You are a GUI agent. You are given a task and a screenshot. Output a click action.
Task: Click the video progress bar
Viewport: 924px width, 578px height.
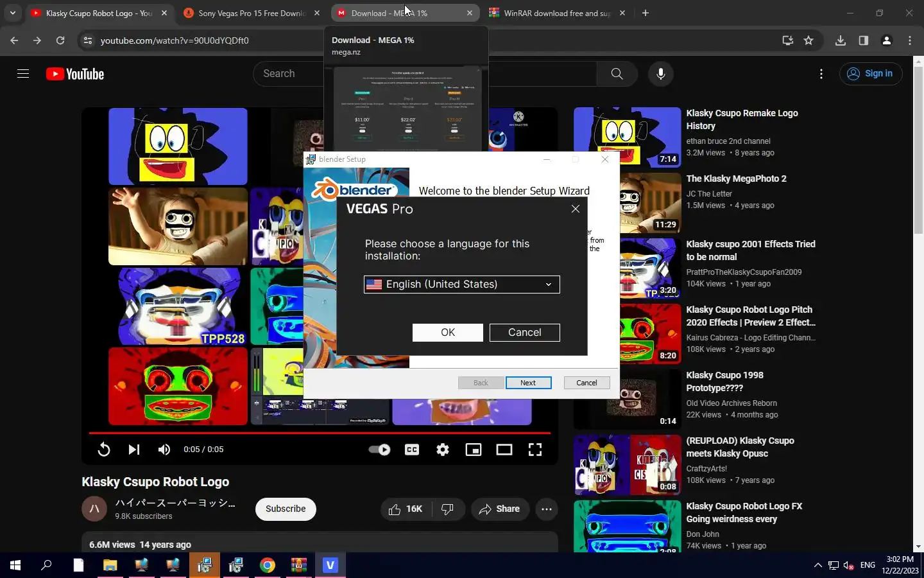click(320, 433)
